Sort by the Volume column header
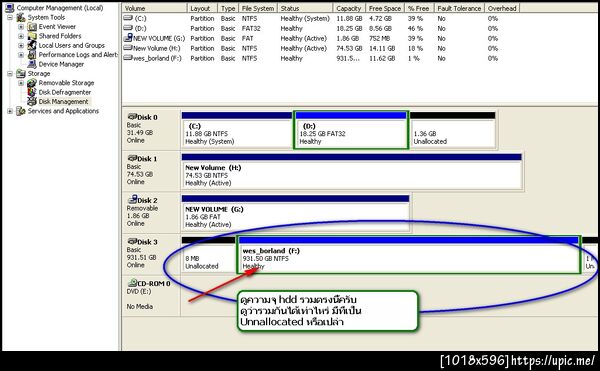Screen dimensions: 600x371 pos(155,8)
